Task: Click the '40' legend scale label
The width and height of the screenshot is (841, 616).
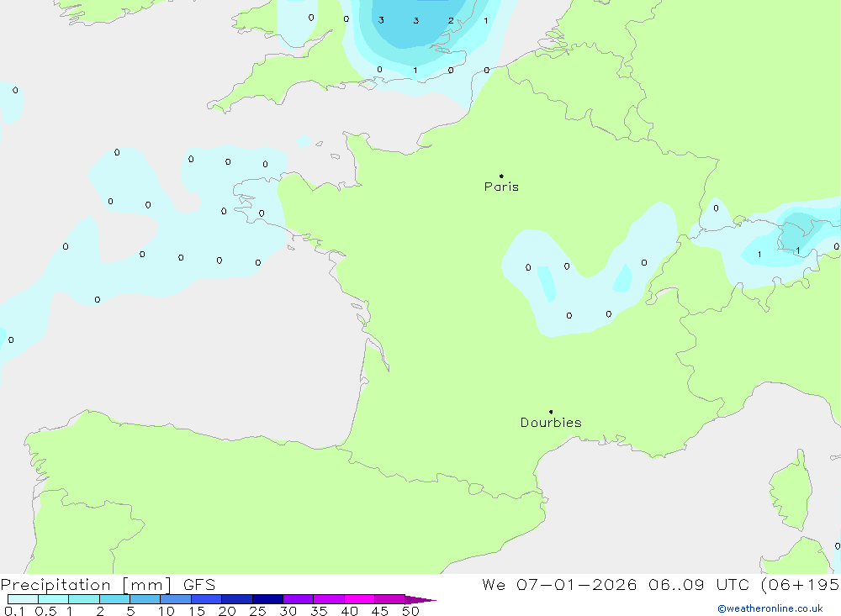Action: tap(349, 611)
